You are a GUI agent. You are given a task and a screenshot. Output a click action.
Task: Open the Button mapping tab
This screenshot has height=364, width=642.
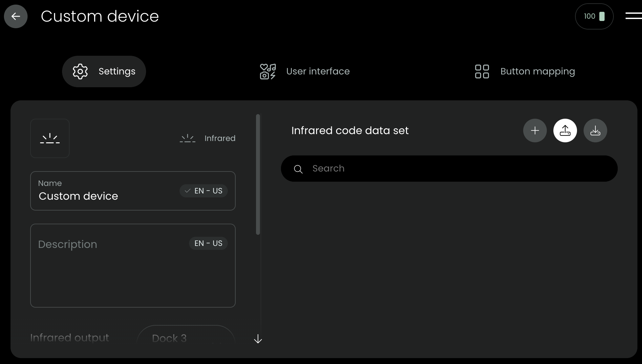(x=525, y=71)
